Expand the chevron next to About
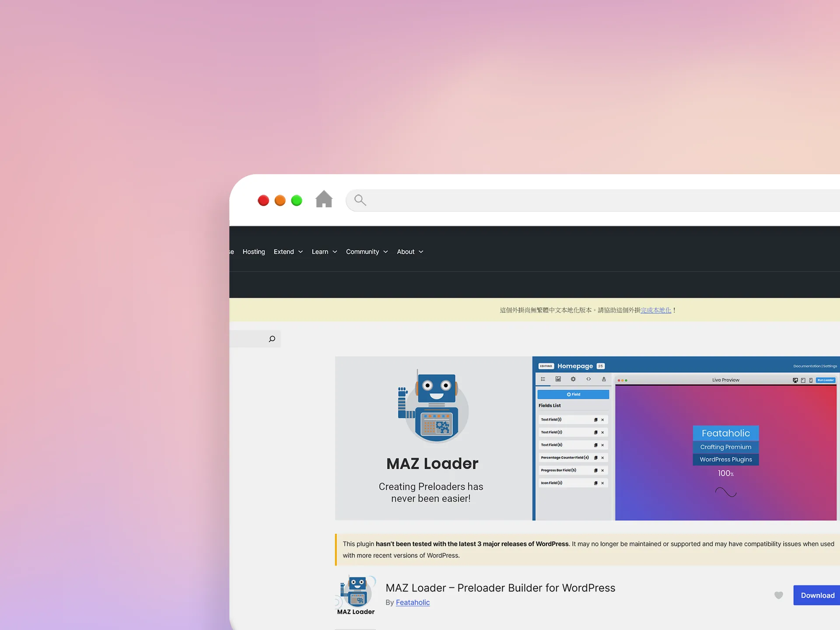Screen dimensions: 840x630 [421, 252]
